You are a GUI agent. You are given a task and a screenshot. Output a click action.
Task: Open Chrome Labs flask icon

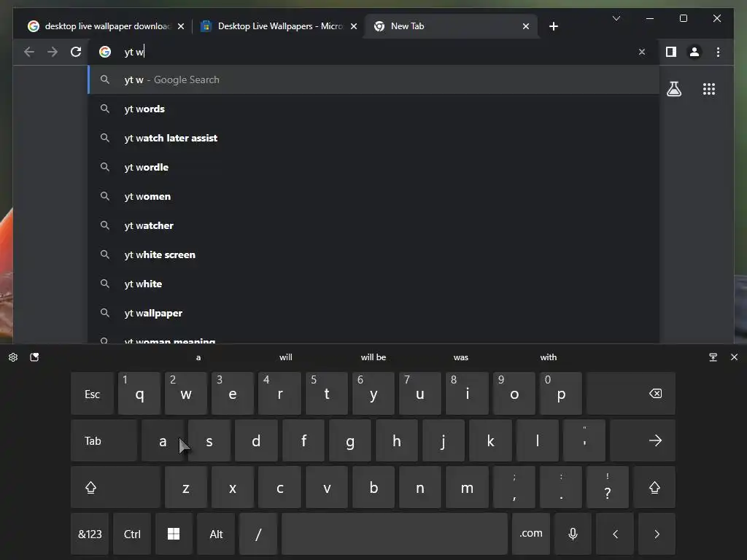[x=673, y=89]
